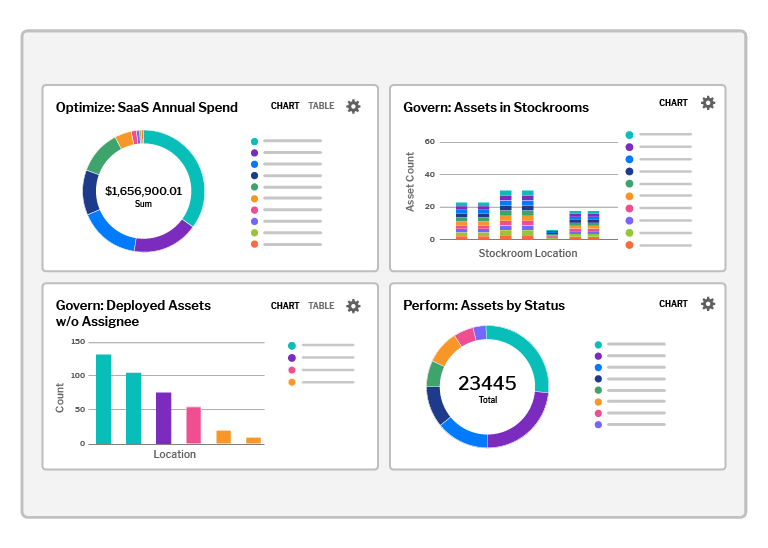Toggle orange legend dot in Assets by Status legend
Screen dimensions: 768x548
point(598,402)
